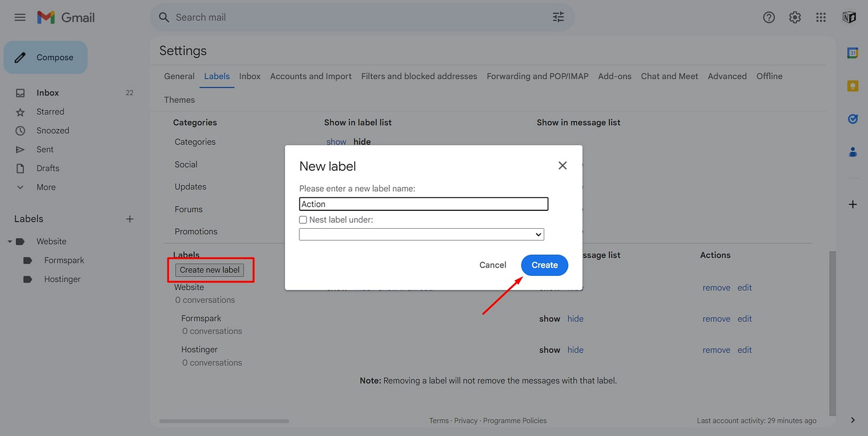Open Google Keep in the side panel
868x436 pixels.
852,86
